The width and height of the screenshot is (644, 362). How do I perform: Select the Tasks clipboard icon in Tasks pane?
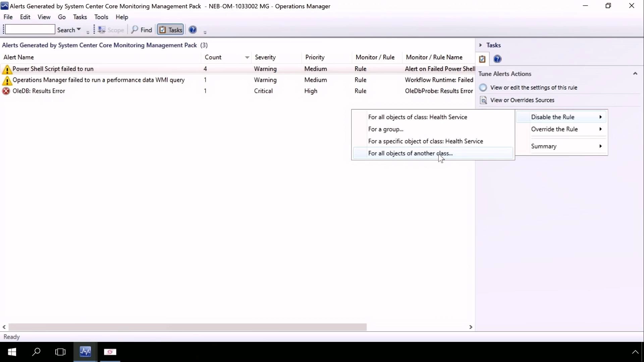(x=482, y=59)
